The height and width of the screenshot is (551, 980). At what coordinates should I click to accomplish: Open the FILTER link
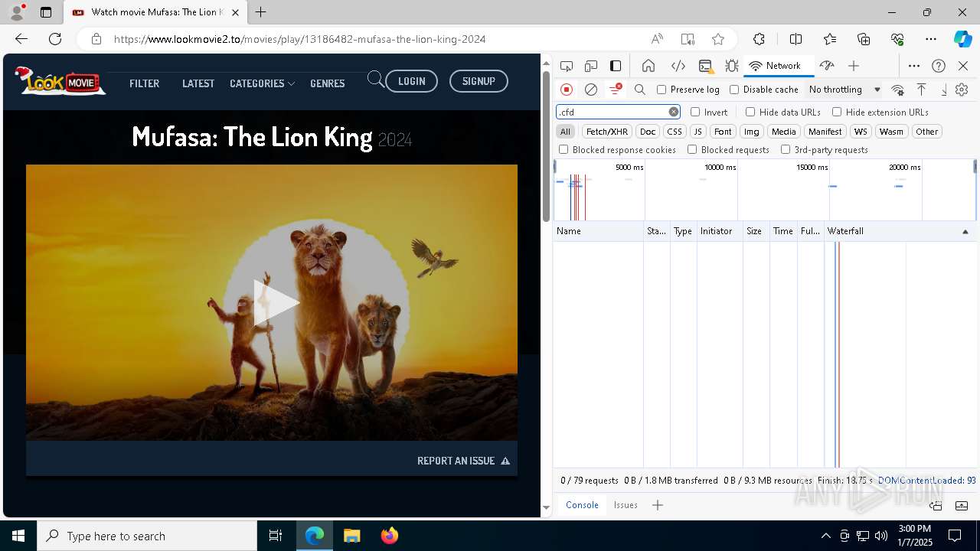[x=144, y=83]
